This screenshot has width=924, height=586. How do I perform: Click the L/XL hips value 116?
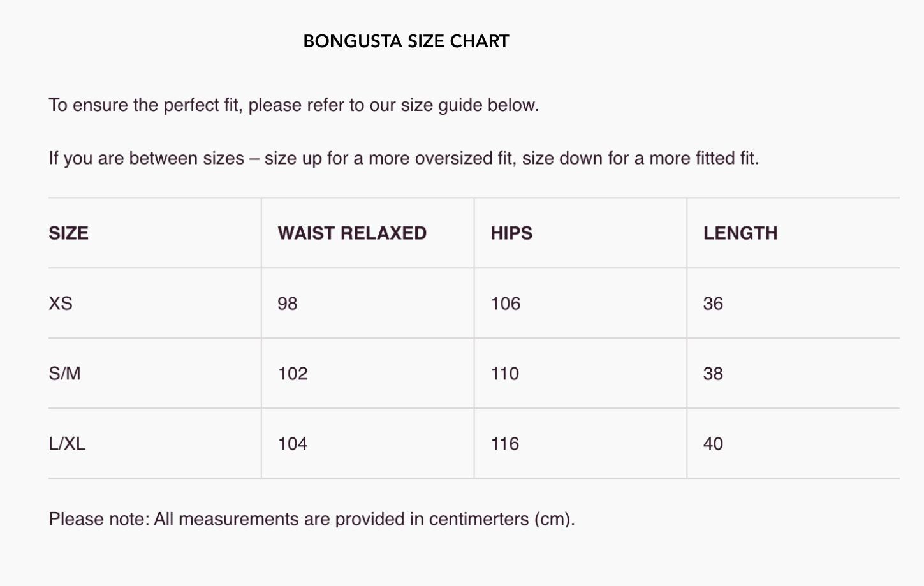505,444
